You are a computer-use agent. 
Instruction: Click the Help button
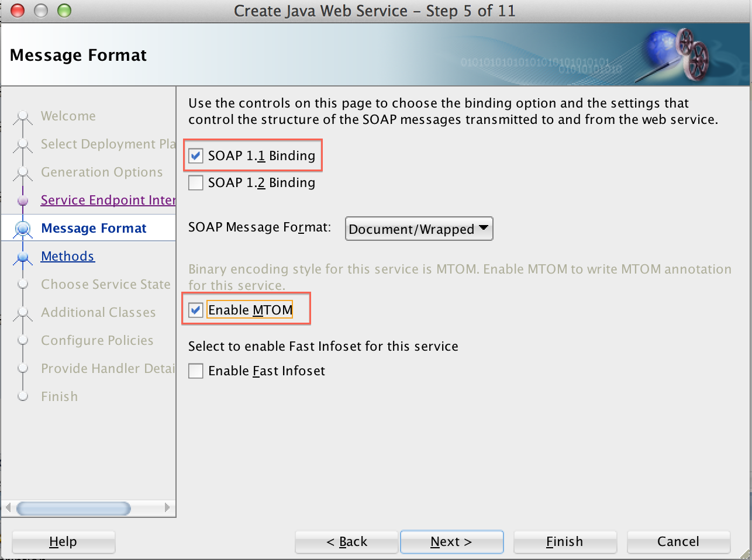pyautogui.click(x=63, y=542)
